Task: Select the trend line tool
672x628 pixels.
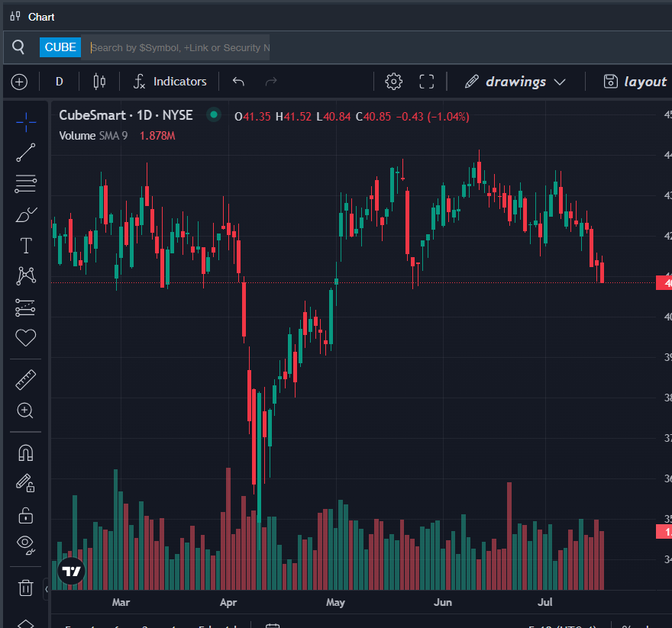Action: tap(26, 153)
